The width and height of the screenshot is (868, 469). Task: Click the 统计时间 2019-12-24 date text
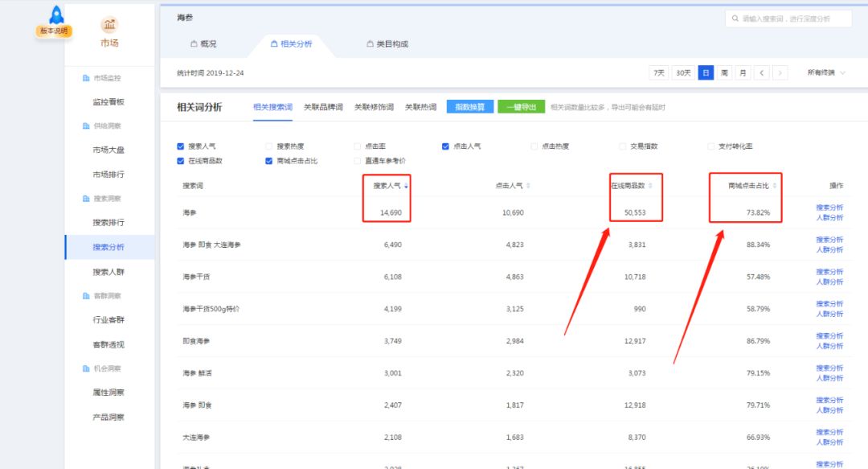[x=211, y=72]
